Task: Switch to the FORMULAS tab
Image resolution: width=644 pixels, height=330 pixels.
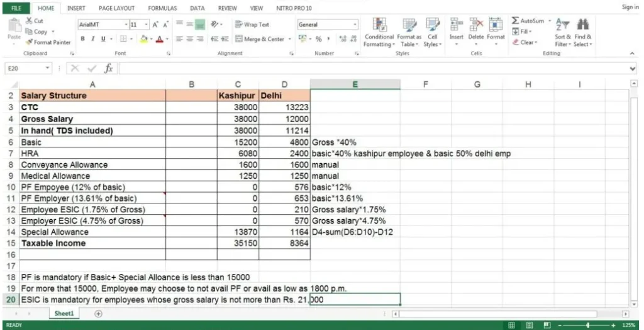Action: coord(163,8)
